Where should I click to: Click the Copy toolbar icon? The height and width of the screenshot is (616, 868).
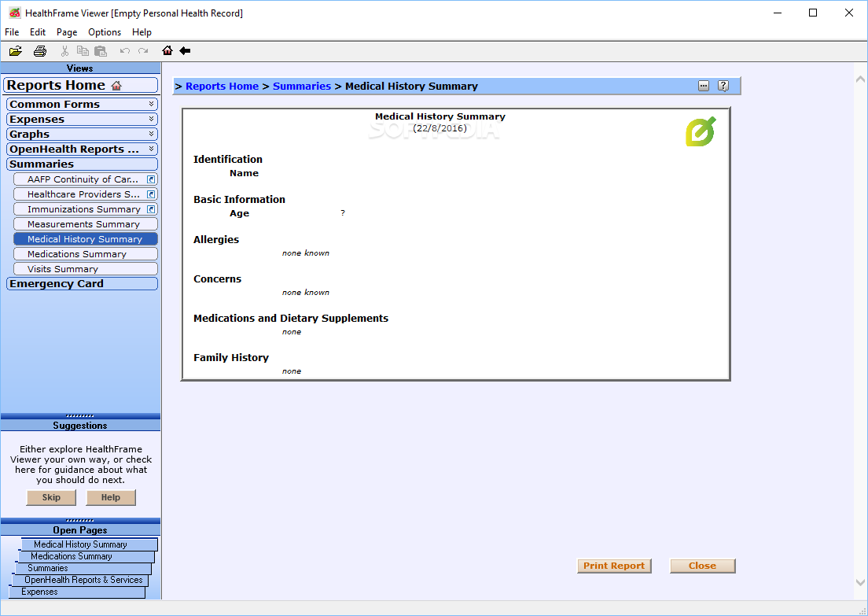pos(83,51)
